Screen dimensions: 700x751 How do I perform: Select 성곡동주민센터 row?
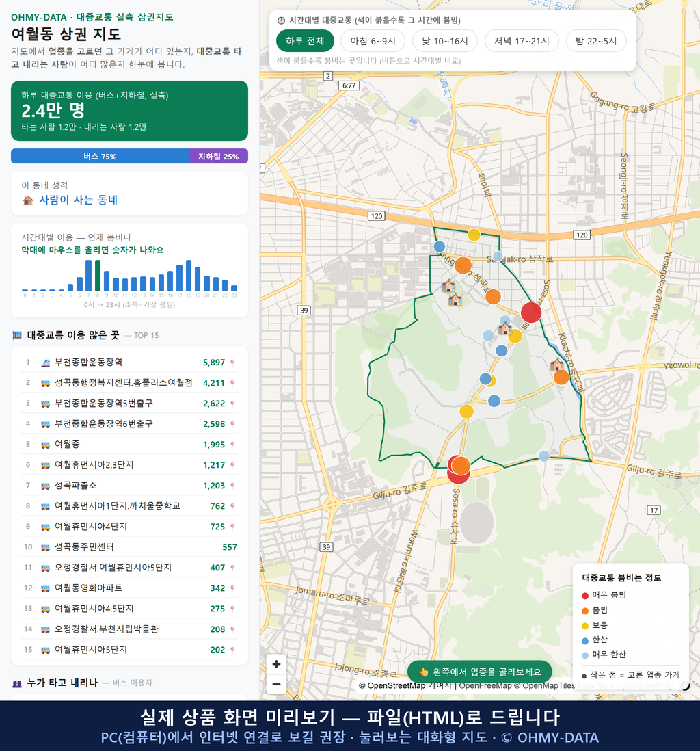129,547
